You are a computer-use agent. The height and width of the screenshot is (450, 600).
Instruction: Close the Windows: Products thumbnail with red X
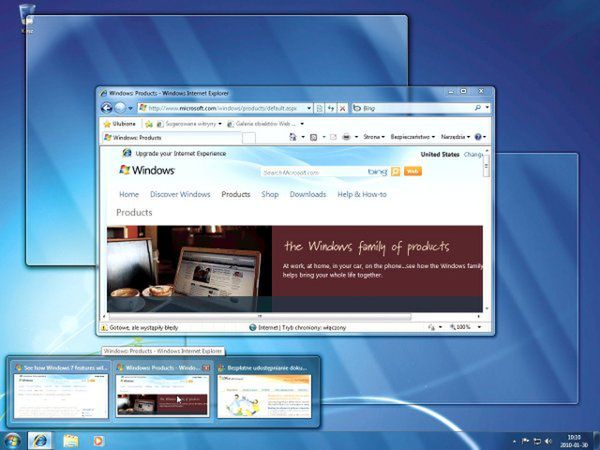coord(206,368)
